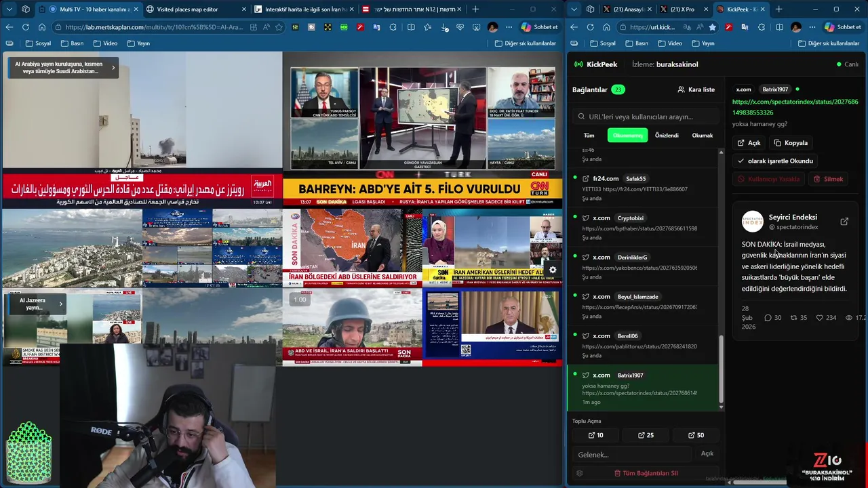Viewport: 868px width, 488px height.
Task: Reload the KickPeek page
Action: (590, 27)
